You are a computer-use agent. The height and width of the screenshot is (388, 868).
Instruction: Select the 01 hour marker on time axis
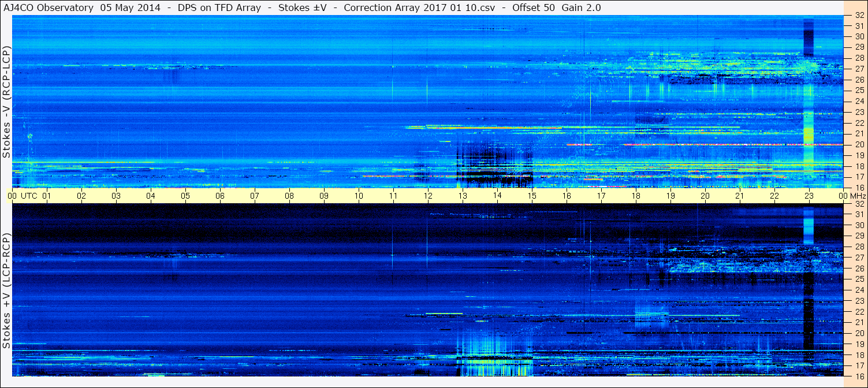point(47,196)
